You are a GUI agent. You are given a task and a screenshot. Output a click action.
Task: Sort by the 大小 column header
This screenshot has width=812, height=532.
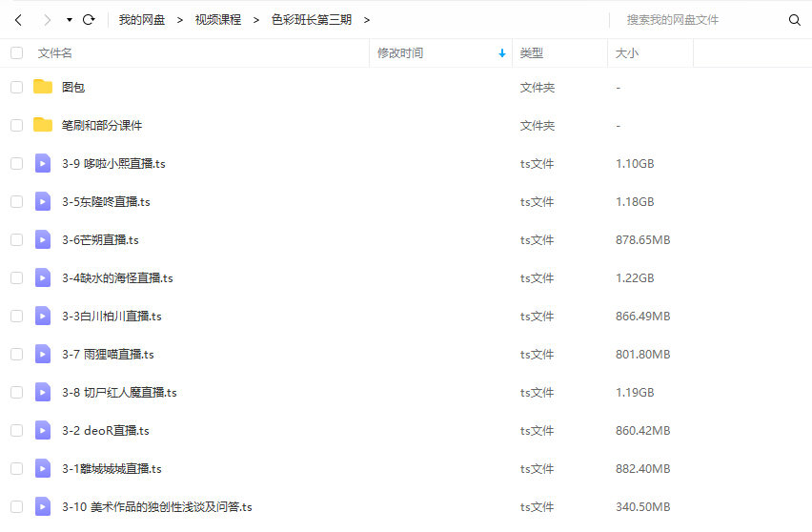pos(627,53)
